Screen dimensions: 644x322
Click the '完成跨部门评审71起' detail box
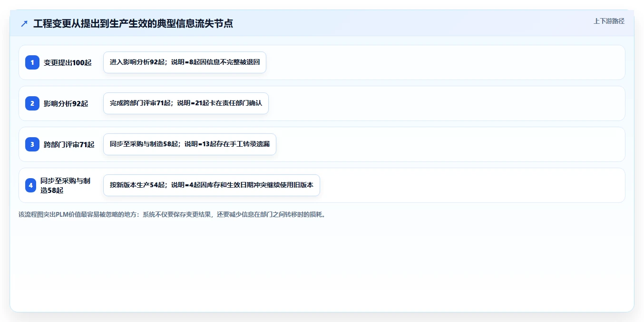click(186, 103)
